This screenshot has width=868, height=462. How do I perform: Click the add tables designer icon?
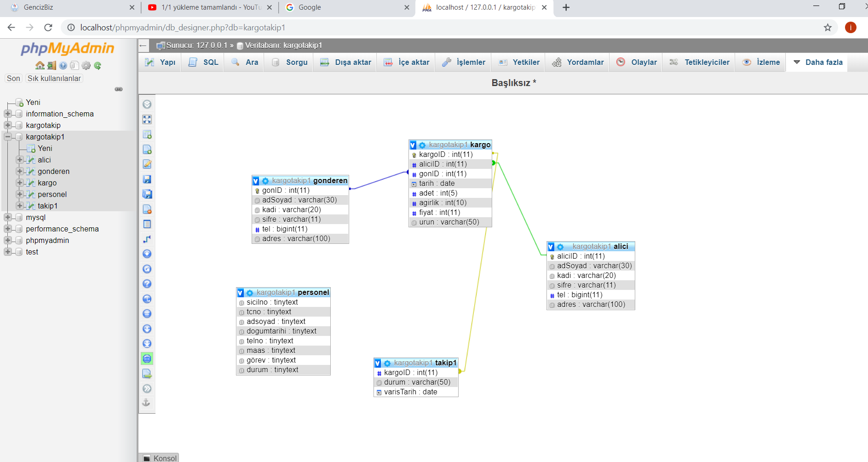coord(147,134)
